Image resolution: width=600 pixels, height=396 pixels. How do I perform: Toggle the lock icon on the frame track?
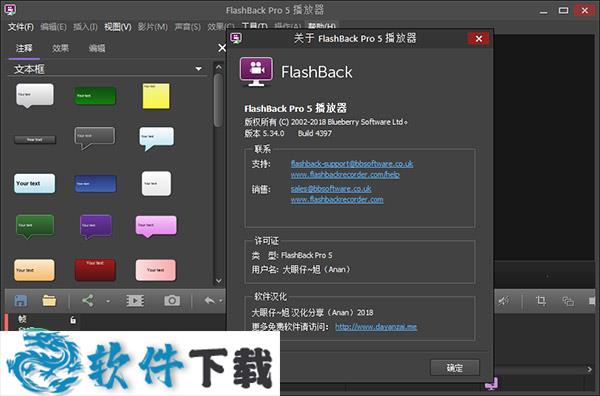point(73,319)
